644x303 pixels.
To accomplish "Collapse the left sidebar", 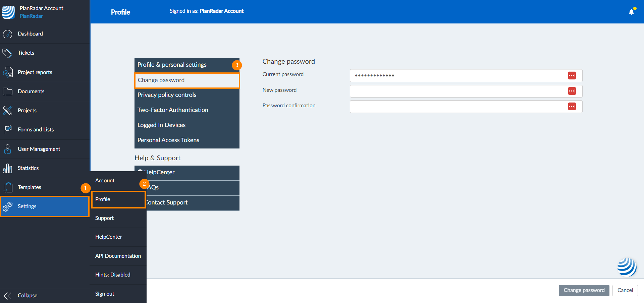I will [20, 295].
